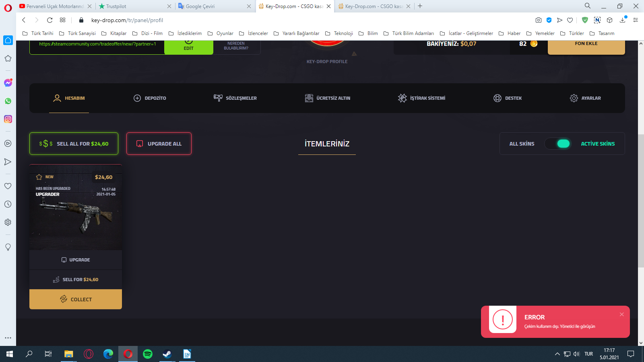Open Spotify from taskbar

(148, 354)
